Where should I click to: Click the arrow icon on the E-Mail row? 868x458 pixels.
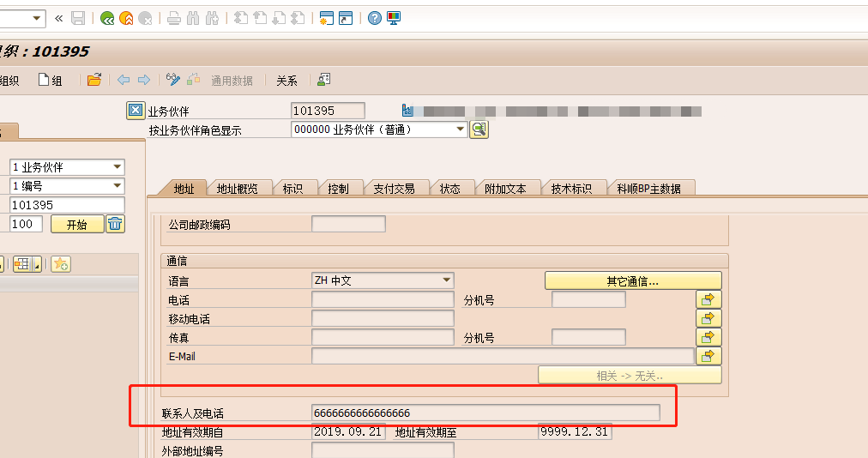[708, 356]
